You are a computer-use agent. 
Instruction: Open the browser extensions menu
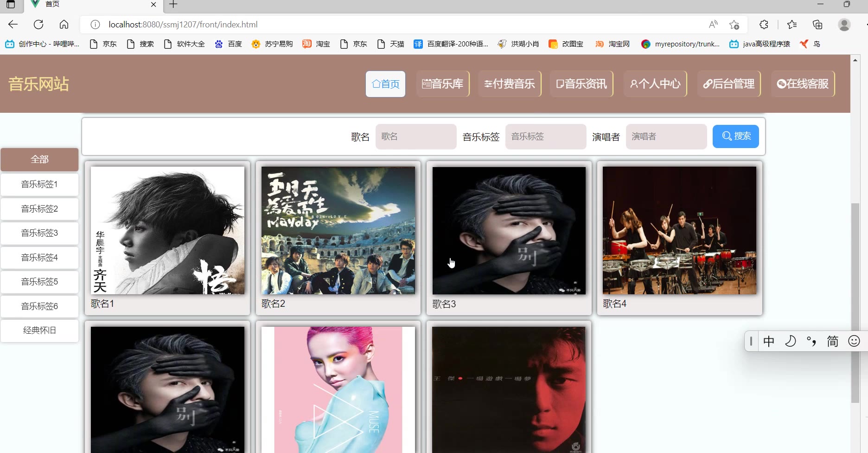(764, 25)
